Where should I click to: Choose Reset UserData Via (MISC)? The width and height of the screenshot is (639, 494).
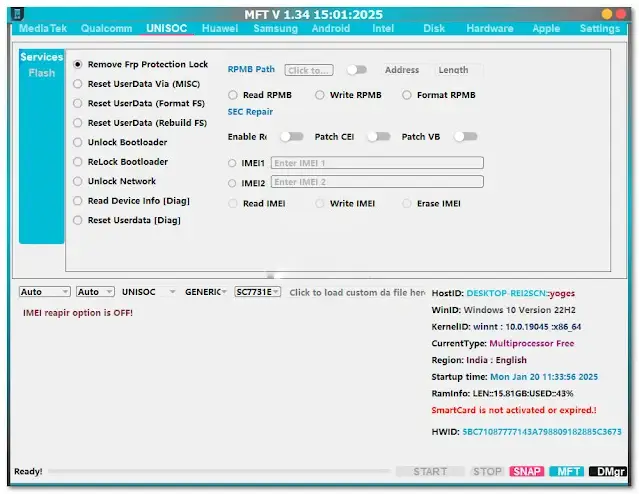(137, 84)
